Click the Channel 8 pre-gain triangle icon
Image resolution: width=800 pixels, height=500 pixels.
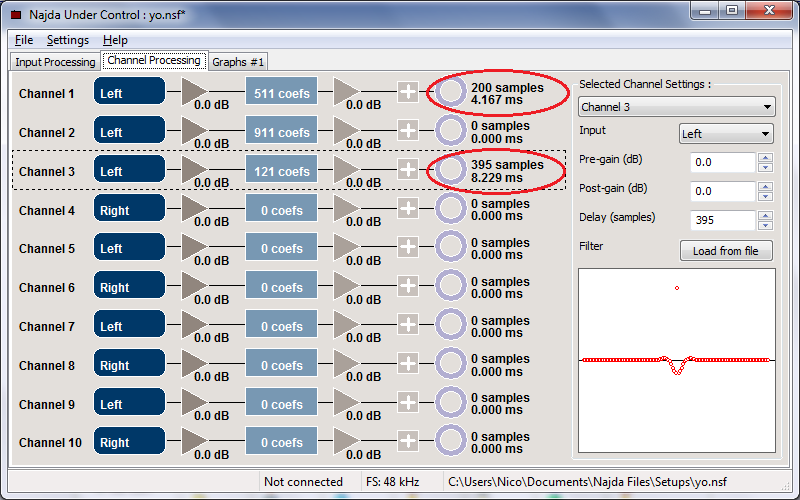click(x=194, y=363)
